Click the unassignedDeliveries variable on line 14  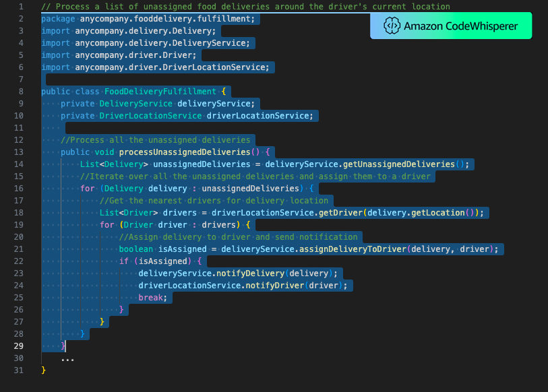[202, 164]
